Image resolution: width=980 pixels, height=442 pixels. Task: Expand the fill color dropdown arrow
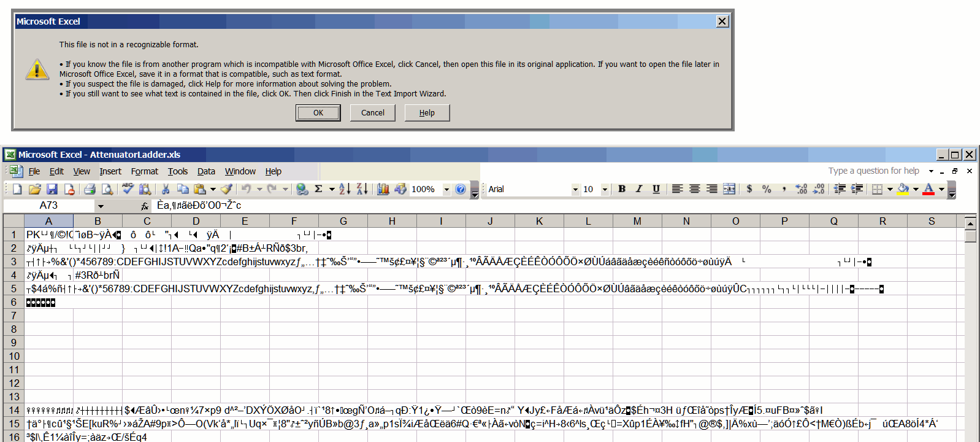click(x=916, y=189)
